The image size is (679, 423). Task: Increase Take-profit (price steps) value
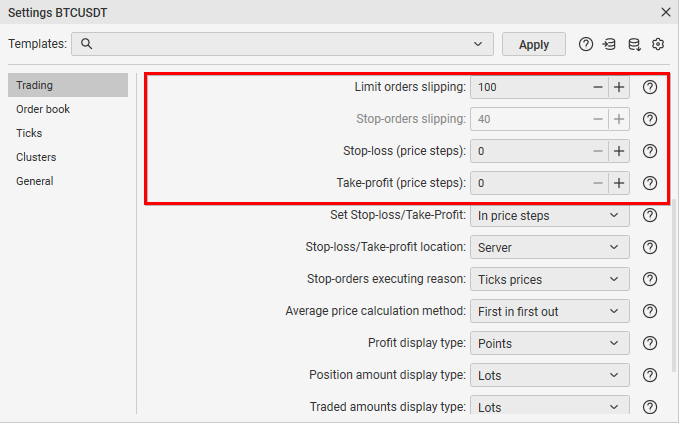(x=619, y=183)
